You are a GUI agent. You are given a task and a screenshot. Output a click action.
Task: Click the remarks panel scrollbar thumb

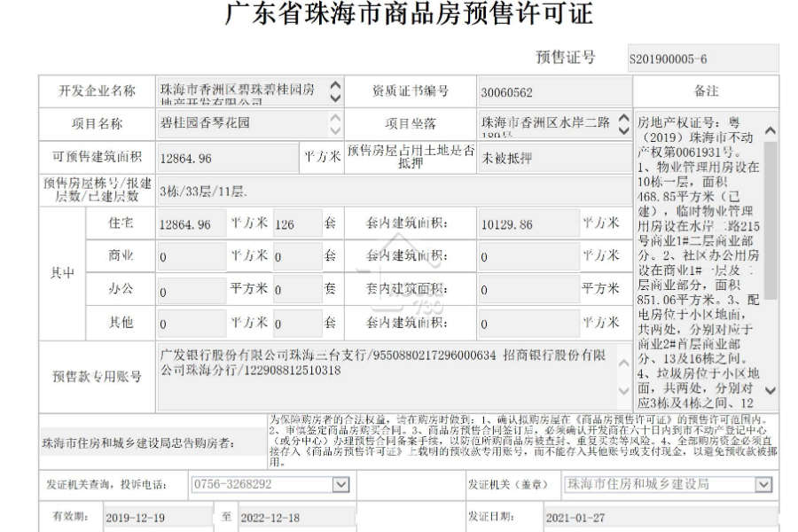coord(771,220)
